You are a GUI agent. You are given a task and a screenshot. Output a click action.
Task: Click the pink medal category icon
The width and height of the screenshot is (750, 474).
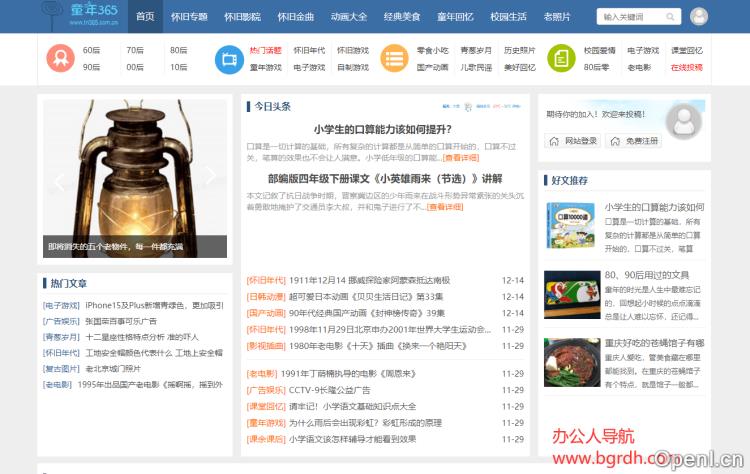(60, 58)
